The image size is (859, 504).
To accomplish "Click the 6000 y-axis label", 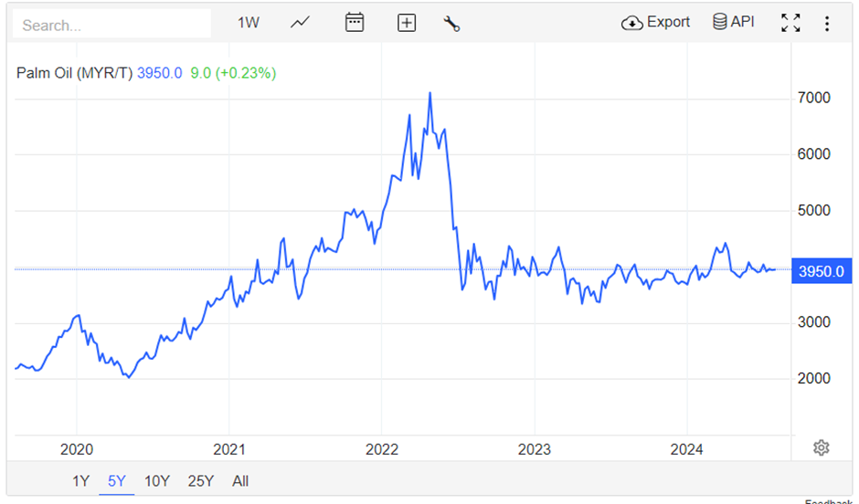I will [814, 154].
